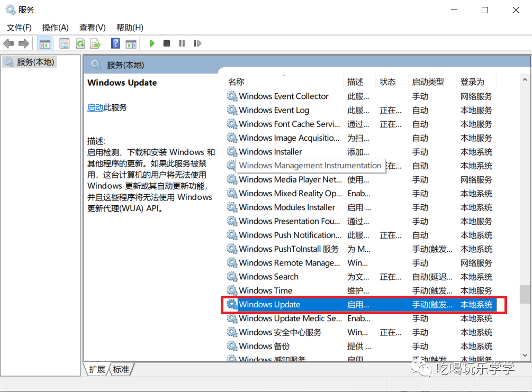Click the scrollbar up arrow
Viewport: 532px width, 392px height.
point(525,80)
